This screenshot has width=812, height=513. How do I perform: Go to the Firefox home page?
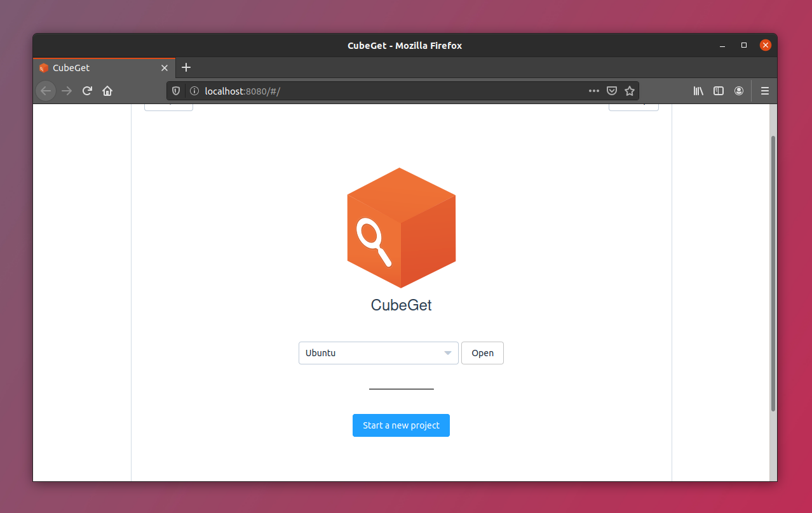[107, 91]
